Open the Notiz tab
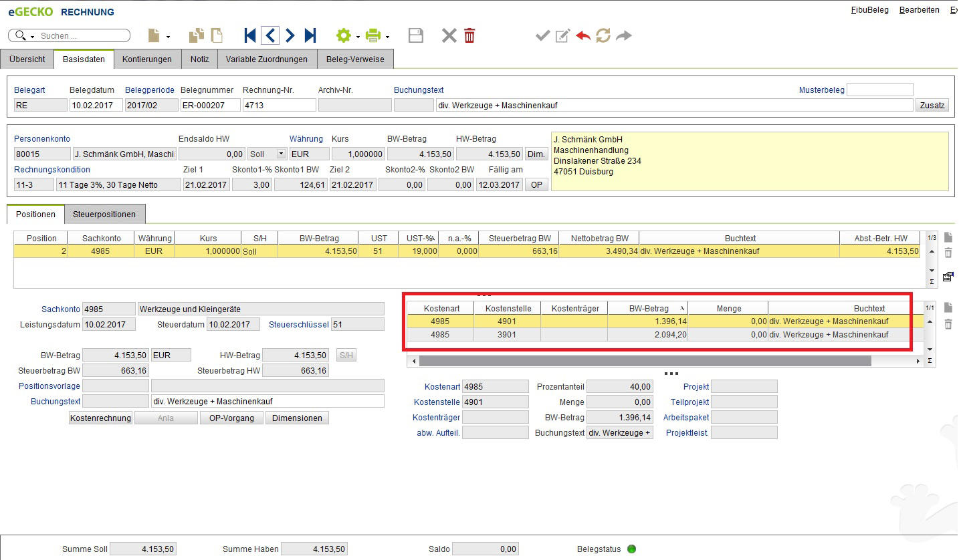 (199, 59)
